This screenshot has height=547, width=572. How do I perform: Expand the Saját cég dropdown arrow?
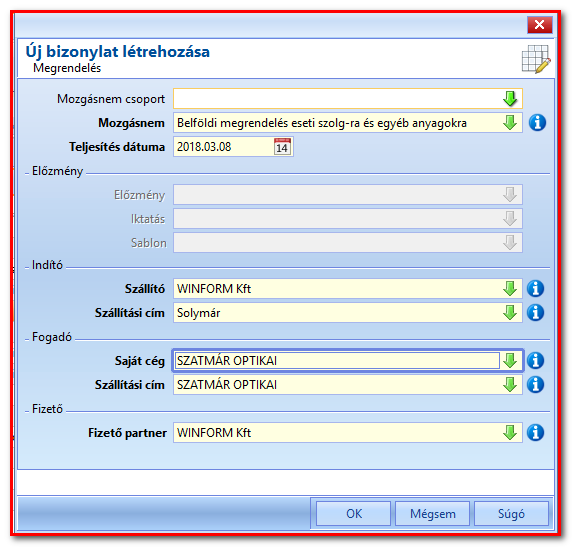coord(510,361)
